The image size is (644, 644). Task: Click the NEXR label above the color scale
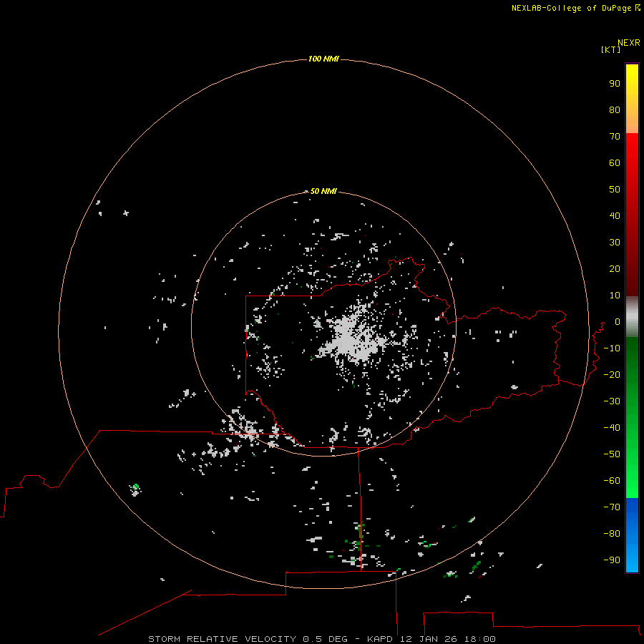629,43
